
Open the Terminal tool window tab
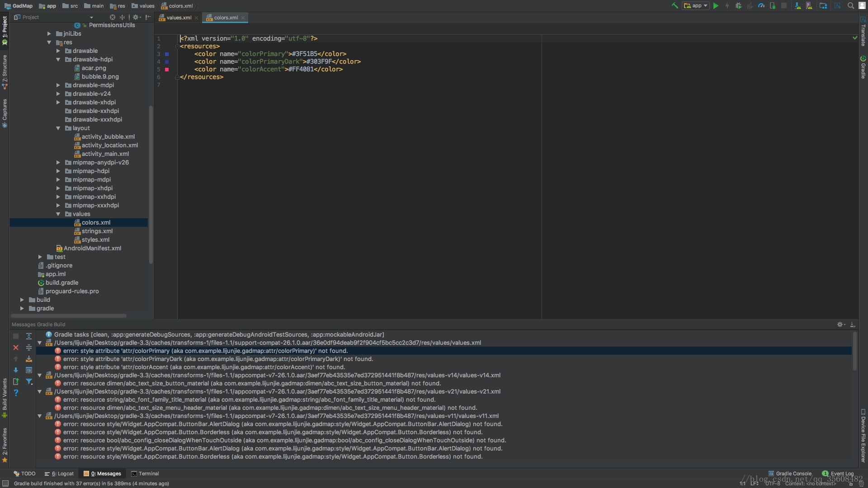145,474
